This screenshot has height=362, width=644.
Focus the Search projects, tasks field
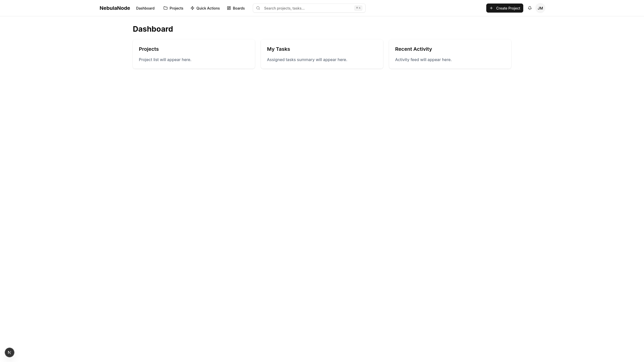[309, 8]
